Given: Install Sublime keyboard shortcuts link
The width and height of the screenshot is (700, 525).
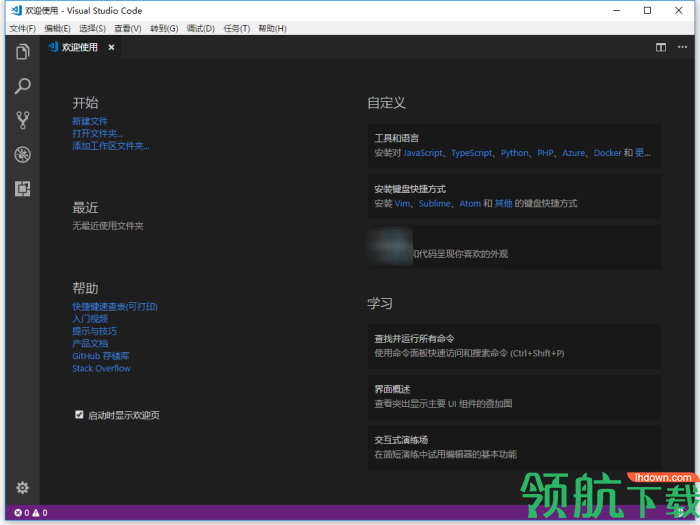Looking at the screenshot, I should 435,204.
